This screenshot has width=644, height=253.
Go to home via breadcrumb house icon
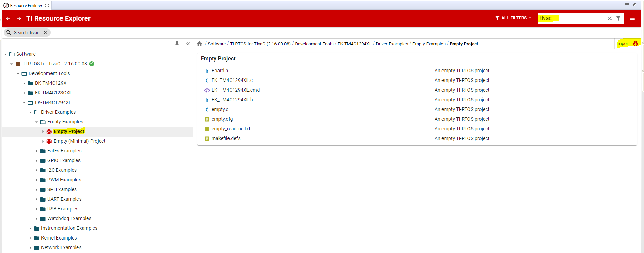(199, 44)
